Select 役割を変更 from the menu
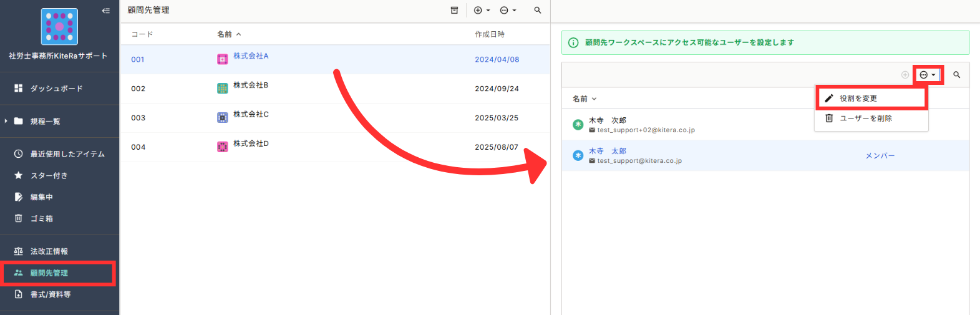The width and height of the screenshot is (980, 315). pyautogui.click(x=858, y=99)
